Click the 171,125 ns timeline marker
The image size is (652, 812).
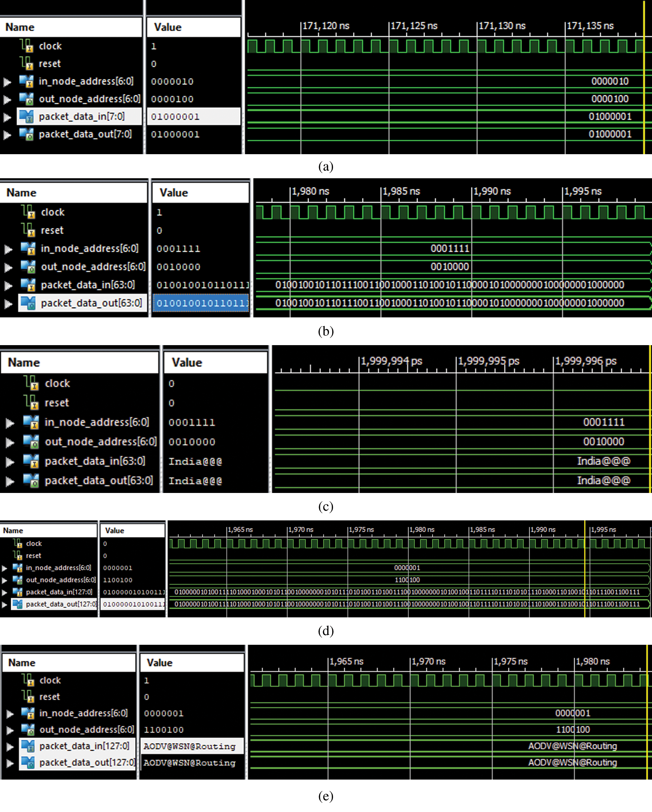[413, 26]
